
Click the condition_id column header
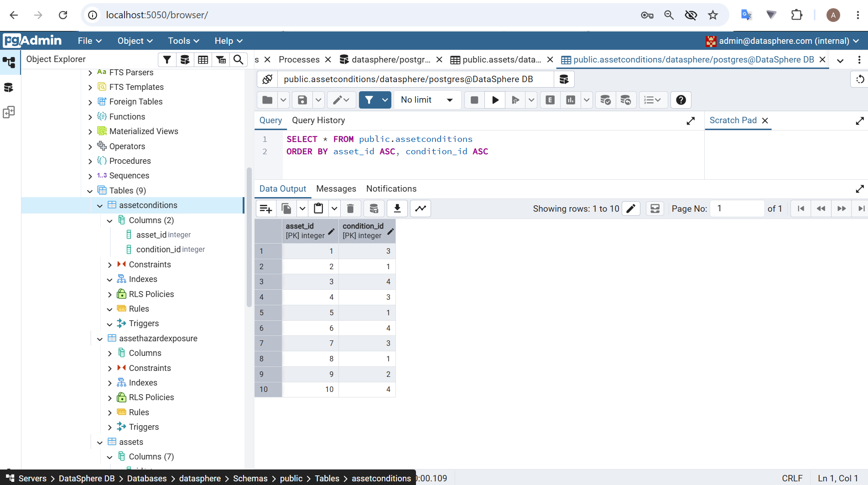[x=367, y=231]
